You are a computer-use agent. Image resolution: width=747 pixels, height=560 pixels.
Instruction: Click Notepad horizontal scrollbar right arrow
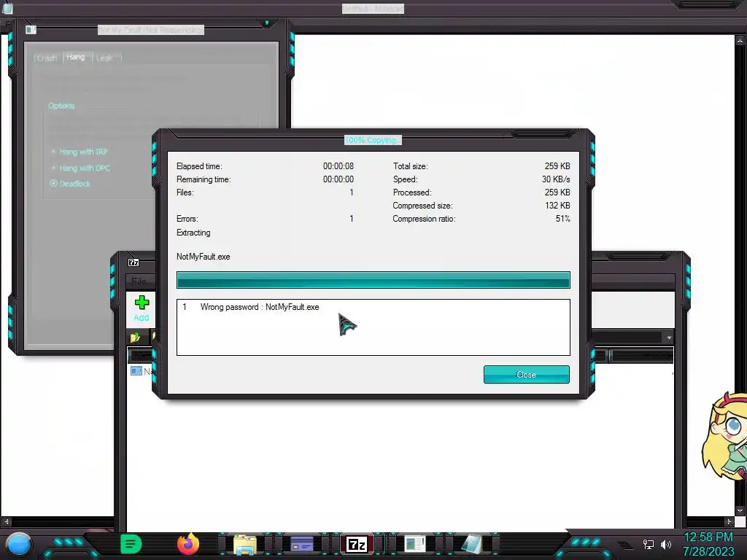point(729,522)
